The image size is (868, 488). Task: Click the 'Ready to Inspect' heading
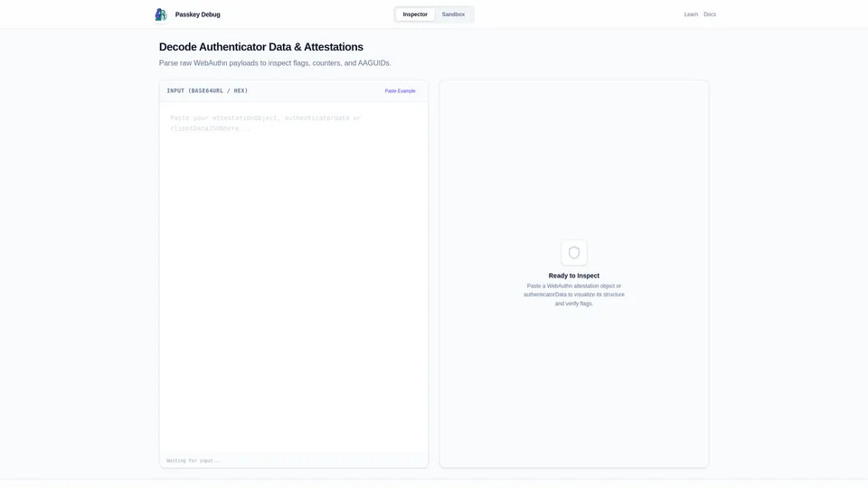coord(573,276)
